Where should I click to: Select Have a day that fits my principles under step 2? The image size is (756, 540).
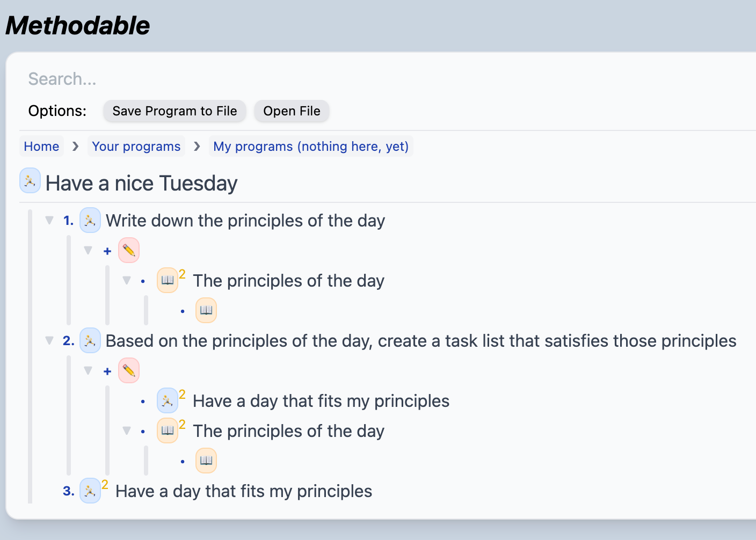pyautogui.click(x=321, y=401)
